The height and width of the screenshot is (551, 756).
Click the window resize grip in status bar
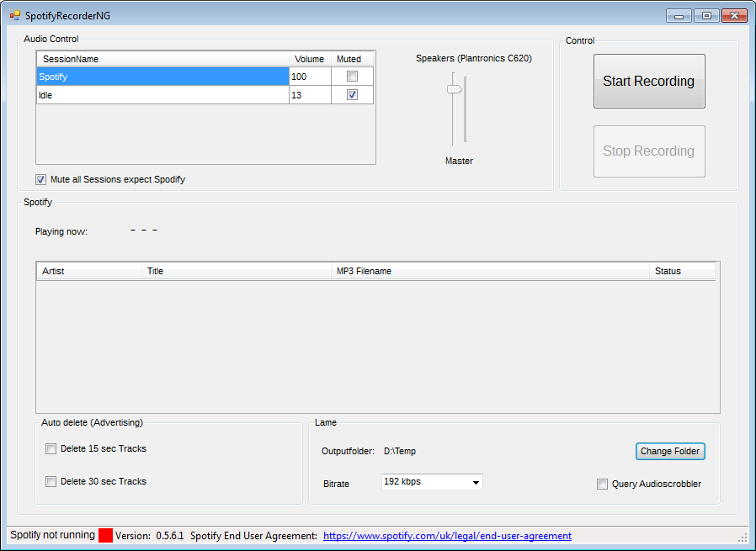click(x=743, y=538)
